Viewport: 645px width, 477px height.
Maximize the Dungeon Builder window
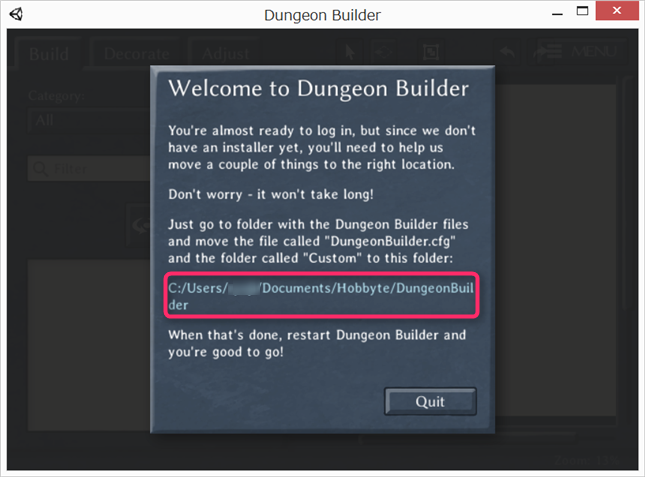pyautogui.click(x=582, y=11)
